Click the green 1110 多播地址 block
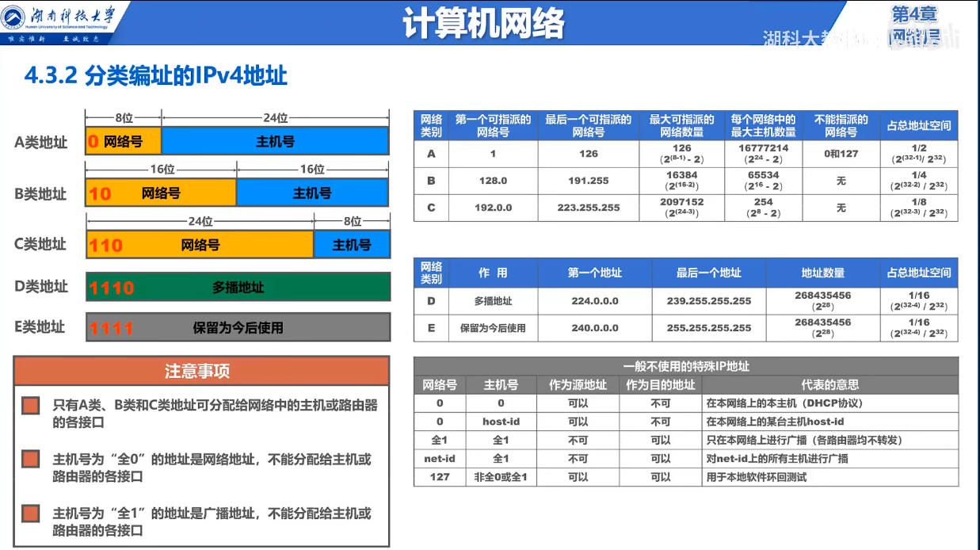 point(238,287)
